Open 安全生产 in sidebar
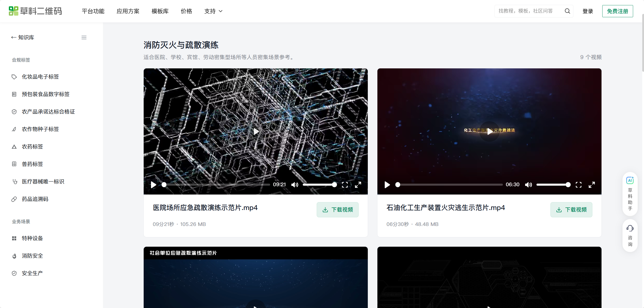Screen dimensions: 644x308 (32, 273)
